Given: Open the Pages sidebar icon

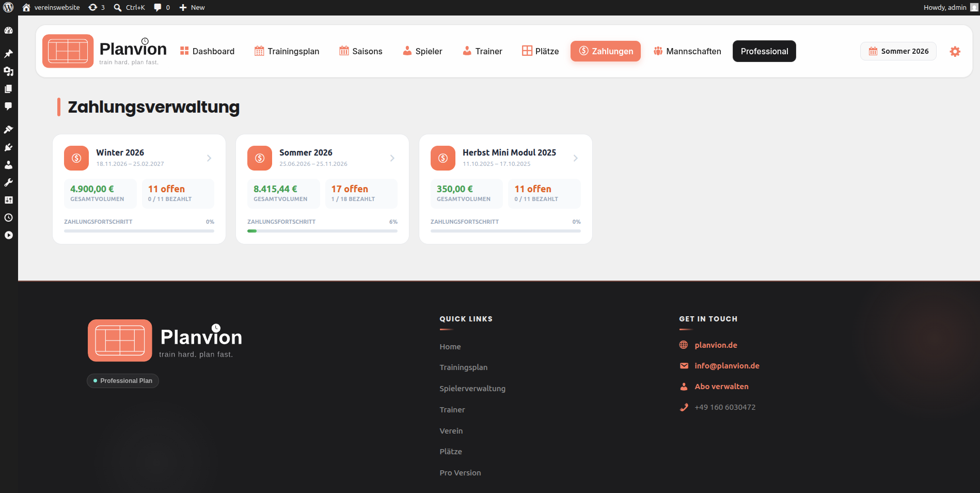Looking at the screenshot, I should tap(8, 89).
